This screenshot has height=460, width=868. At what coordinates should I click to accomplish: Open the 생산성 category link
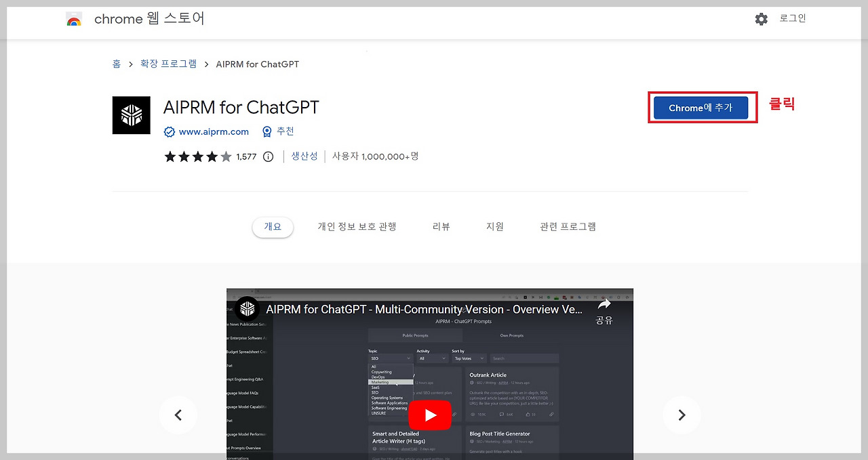pos(304,156)
